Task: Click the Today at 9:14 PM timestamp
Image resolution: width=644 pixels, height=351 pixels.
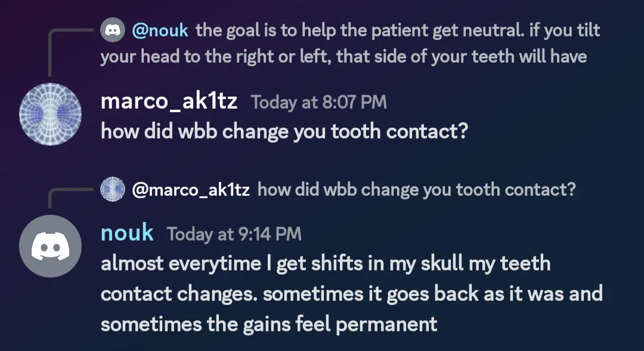Action: coord(234,234)
